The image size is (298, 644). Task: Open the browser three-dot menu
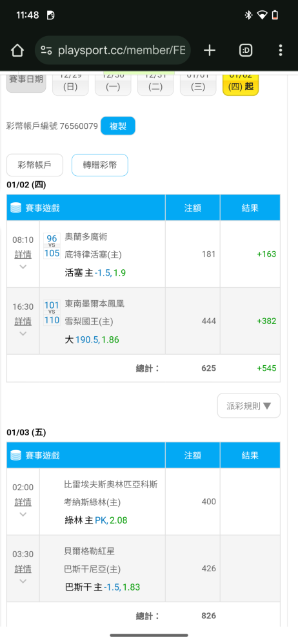tap(281, 50)
